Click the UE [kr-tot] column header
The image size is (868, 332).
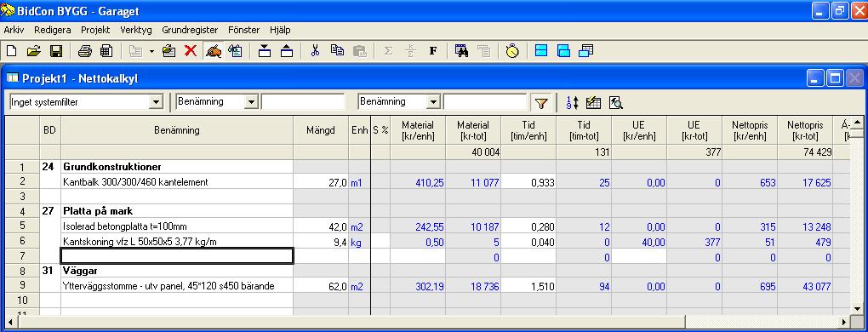[x=694, y=130]
